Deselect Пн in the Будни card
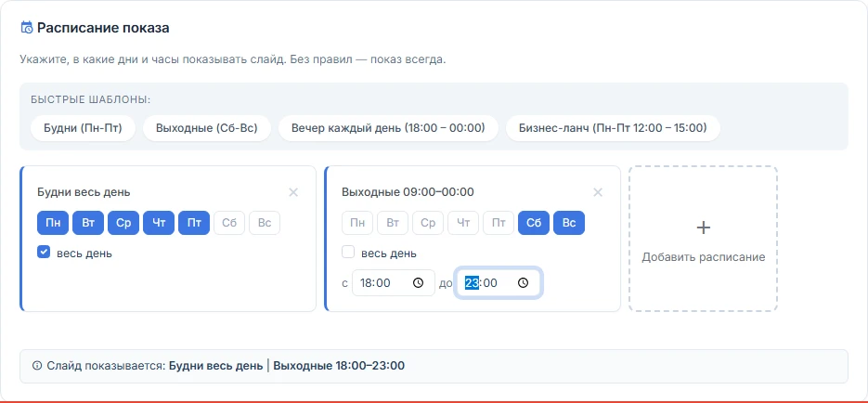868x403 pixels. coord(53,223)
